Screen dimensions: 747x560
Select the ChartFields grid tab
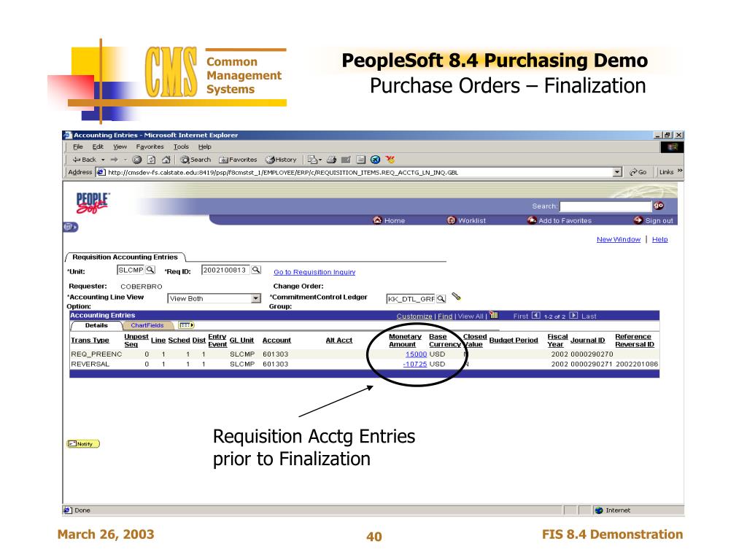coord(147,326)
